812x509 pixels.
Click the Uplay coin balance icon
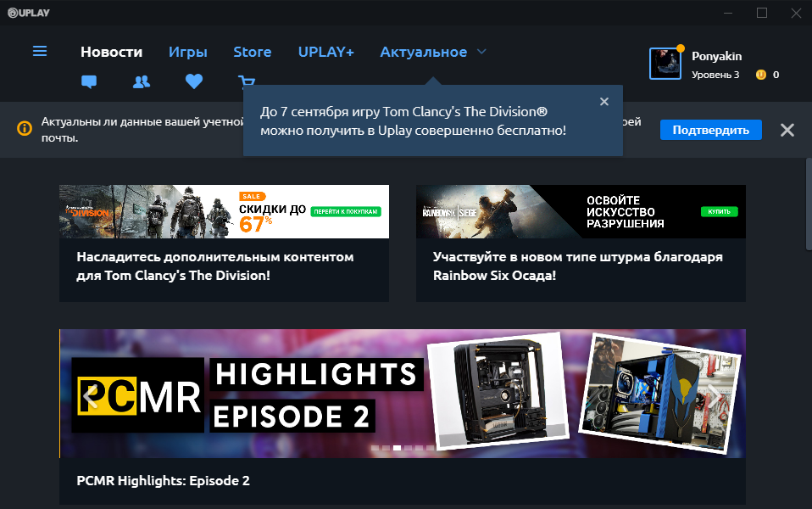click(x=761, y=75)
